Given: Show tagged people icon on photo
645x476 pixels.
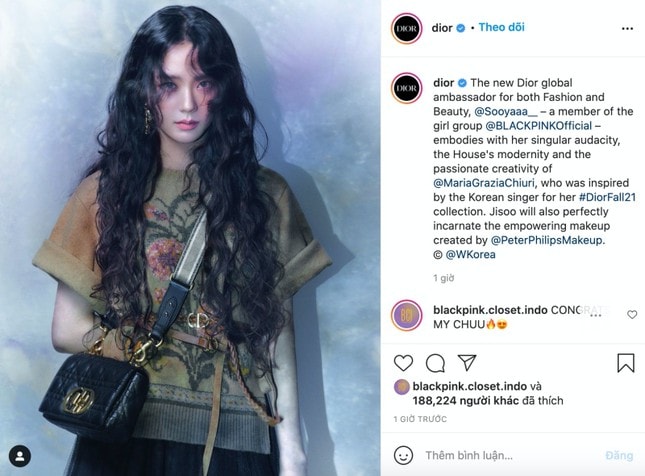Looking at the screenshot, I should click(20, 456).
